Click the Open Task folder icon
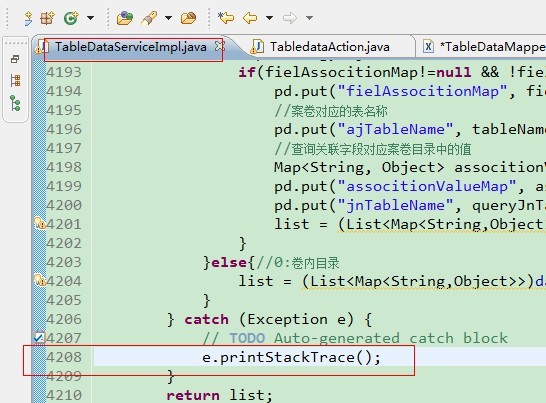Viewport: 546px width, 403px height. 188,18
